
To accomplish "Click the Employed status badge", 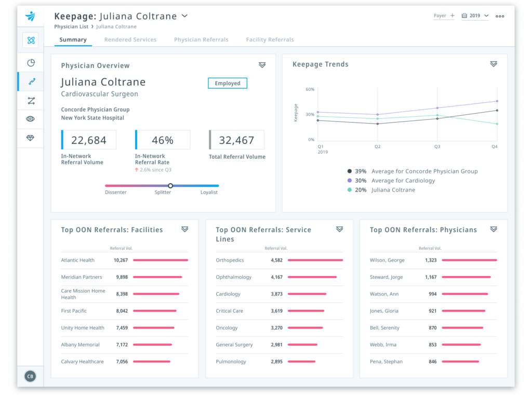I will pyautogui.click(x=227, y=83).
